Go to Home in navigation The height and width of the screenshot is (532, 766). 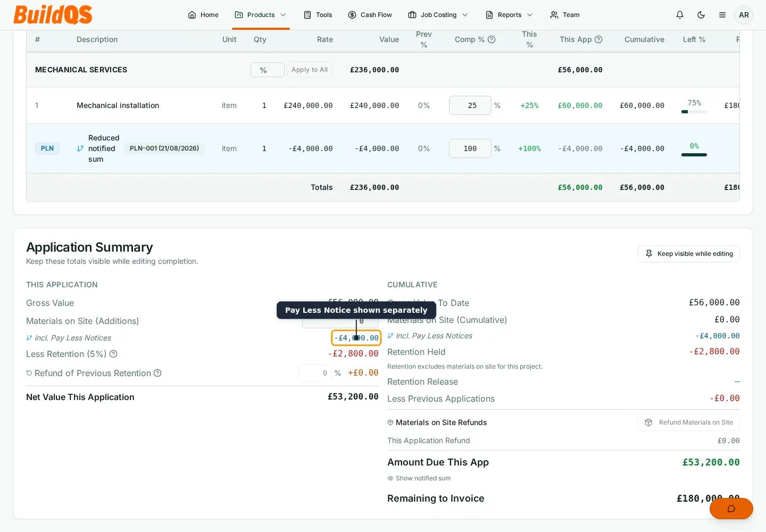[x=203, y=15]
